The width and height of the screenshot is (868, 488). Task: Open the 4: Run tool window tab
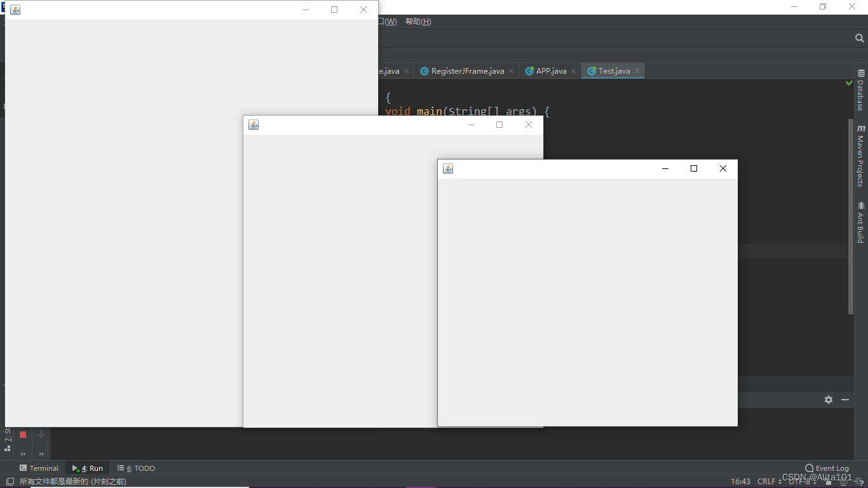pos(88,468)
